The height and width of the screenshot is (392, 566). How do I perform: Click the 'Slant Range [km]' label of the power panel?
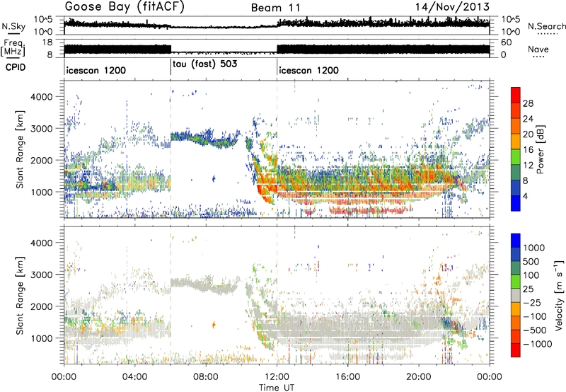tap(21, 149)
